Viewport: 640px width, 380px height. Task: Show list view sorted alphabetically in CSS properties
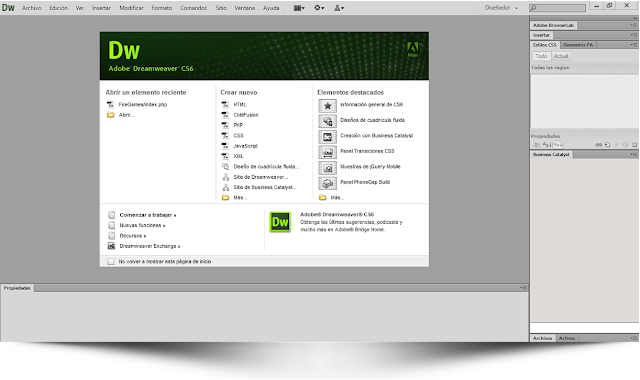(547, 145)
